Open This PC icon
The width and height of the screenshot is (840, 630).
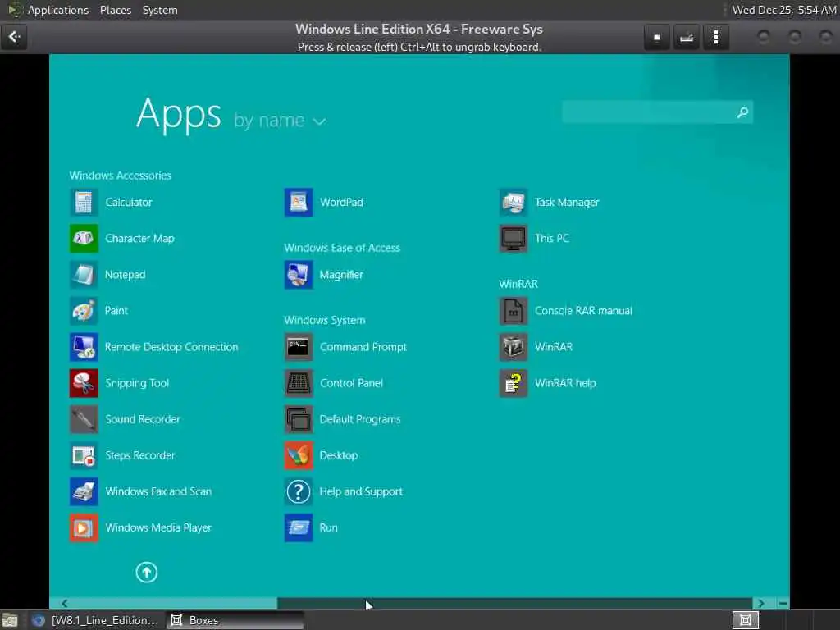tap(514, 239)
